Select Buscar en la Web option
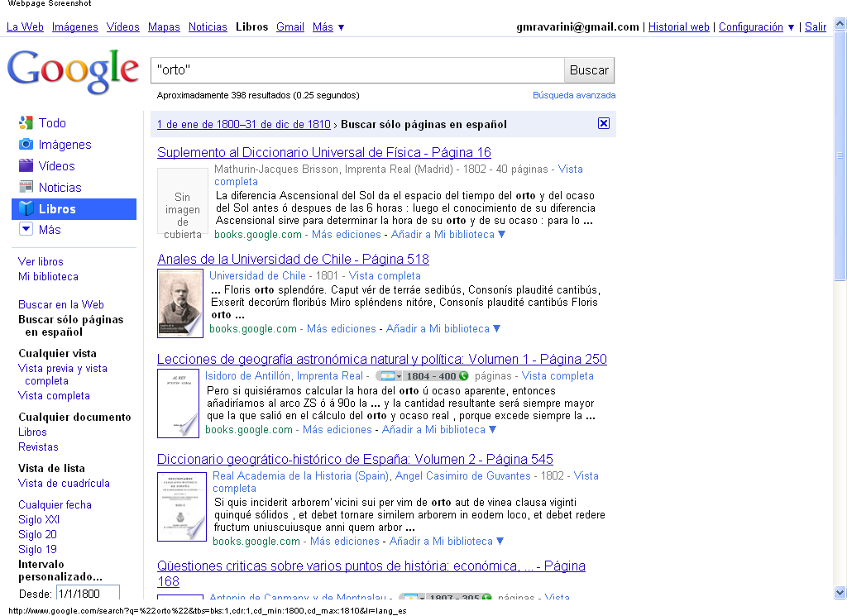The width and height of the screenshot is (847, 616). coord(61,304)
